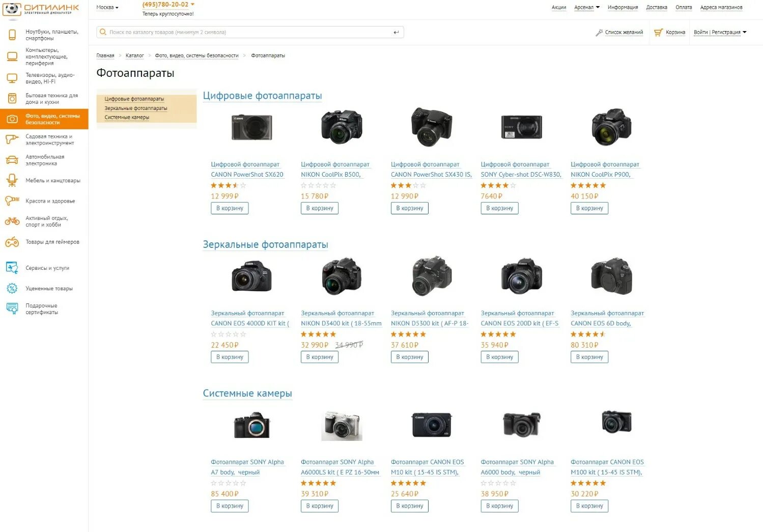Open SONY Alpha A6000 body thumbnail
Screen dimensions: 763x532
point(521,425)
